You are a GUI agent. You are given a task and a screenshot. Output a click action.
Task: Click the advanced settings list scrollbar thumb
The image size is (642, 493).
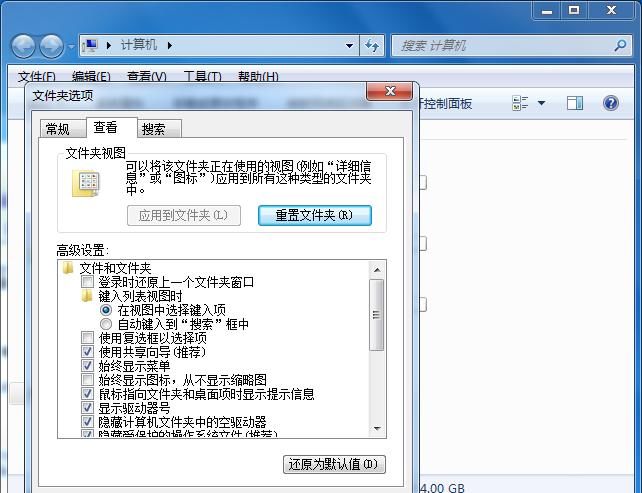(x=377, y=315)
